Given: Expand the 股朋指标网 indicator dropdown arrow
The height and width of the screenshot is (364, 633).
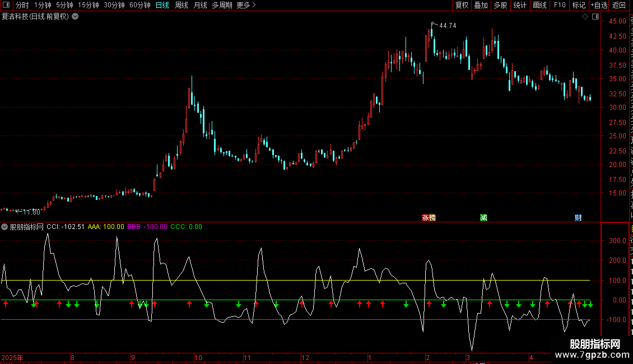Looking at the screenshot, I should coord(4,227).
